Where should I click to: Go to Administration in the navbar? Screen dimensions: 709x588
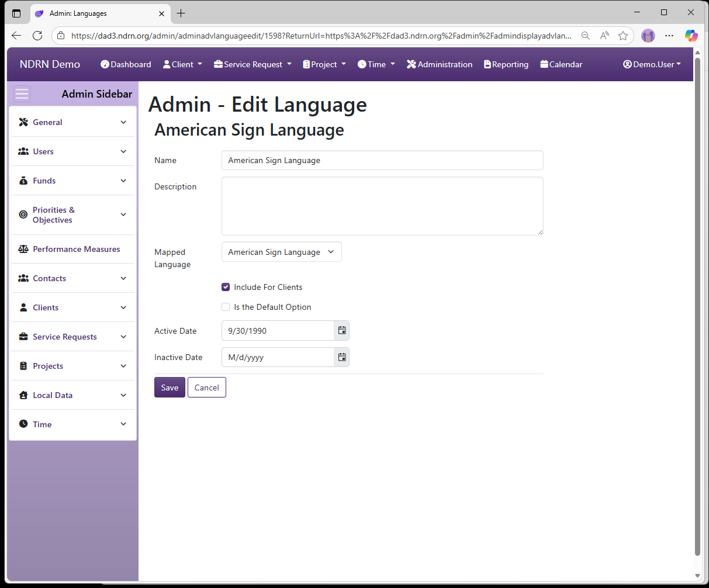[x=440, y=64]
